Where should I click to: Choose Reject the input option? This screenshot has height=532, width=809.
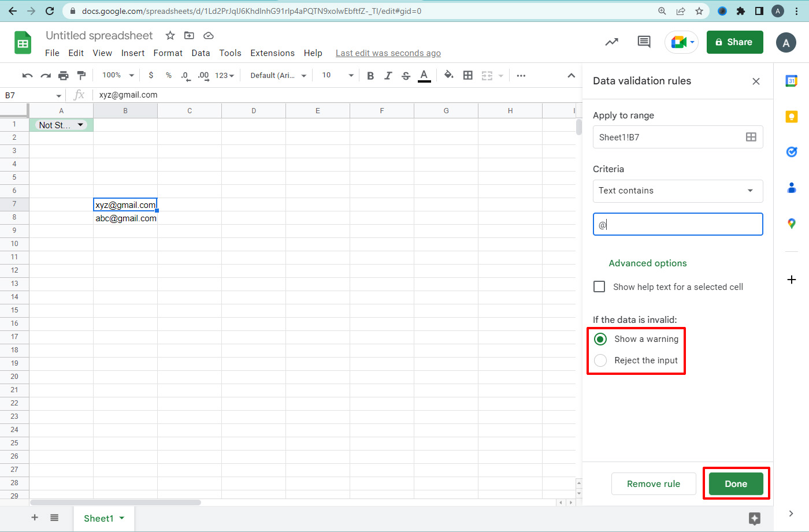601,360
